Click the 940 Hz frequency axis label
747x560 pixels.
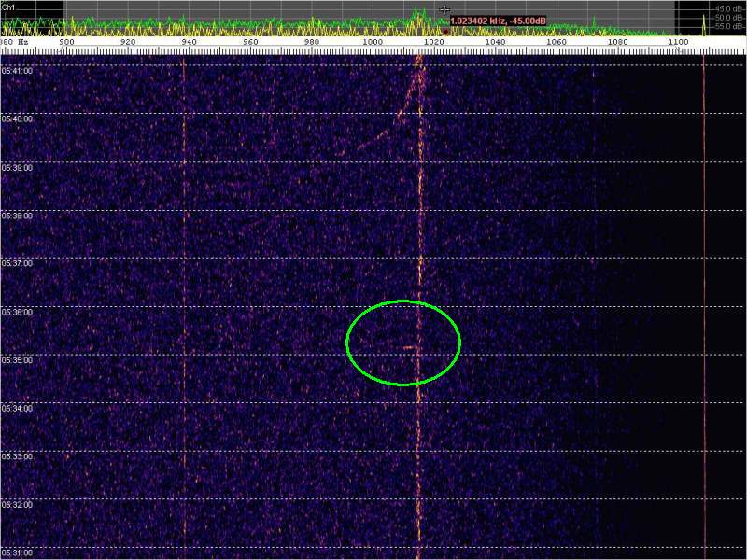click(189, 42)
